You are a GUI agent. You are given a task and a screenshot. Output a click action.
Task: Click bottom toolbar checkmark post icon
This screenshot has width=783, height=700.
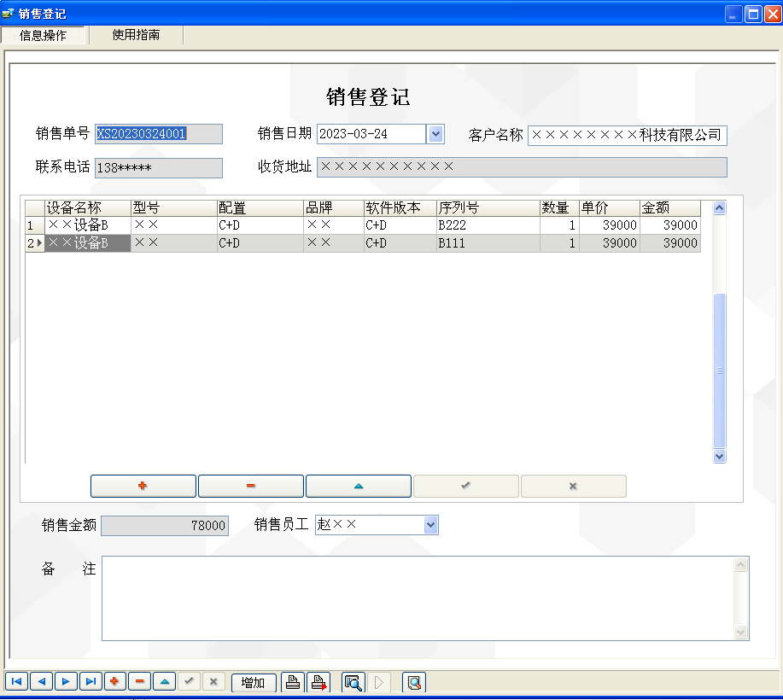189,681
